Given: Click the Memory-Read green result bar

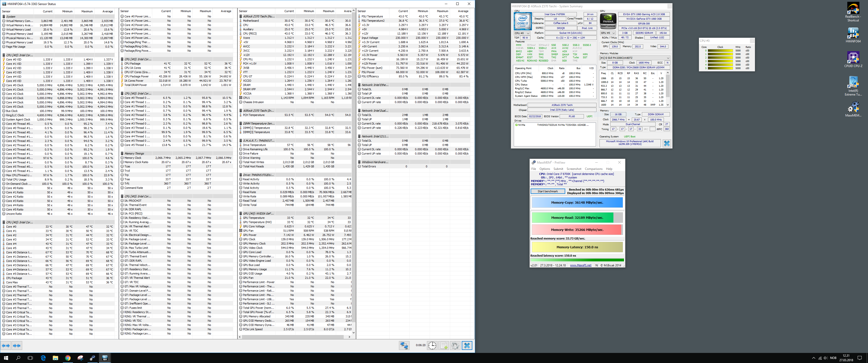Looking at the screenshot, I should click(577, 218).
